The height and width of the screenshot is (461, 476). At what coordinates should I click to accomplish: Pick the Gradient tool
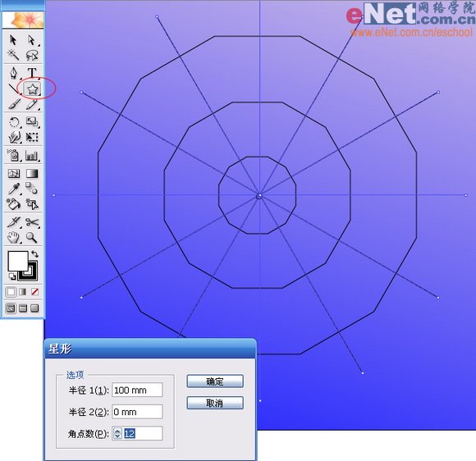pos(32,173)
